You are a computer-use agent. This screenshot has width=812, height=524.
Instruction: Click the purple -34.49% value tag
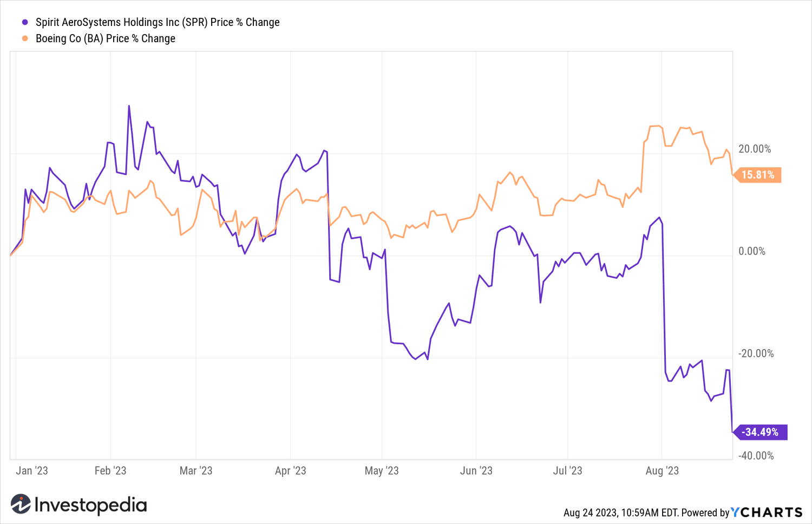761,432
